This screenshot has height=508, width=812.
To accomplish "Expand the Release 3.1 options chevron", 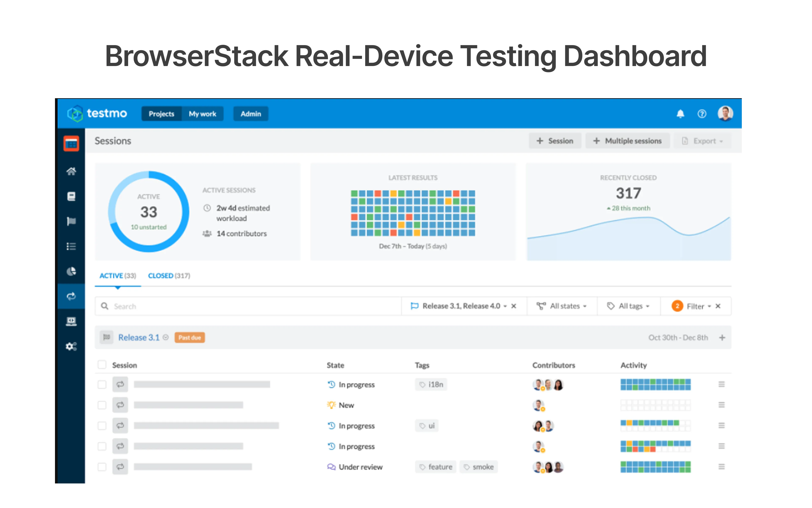I will coord(165,337).
